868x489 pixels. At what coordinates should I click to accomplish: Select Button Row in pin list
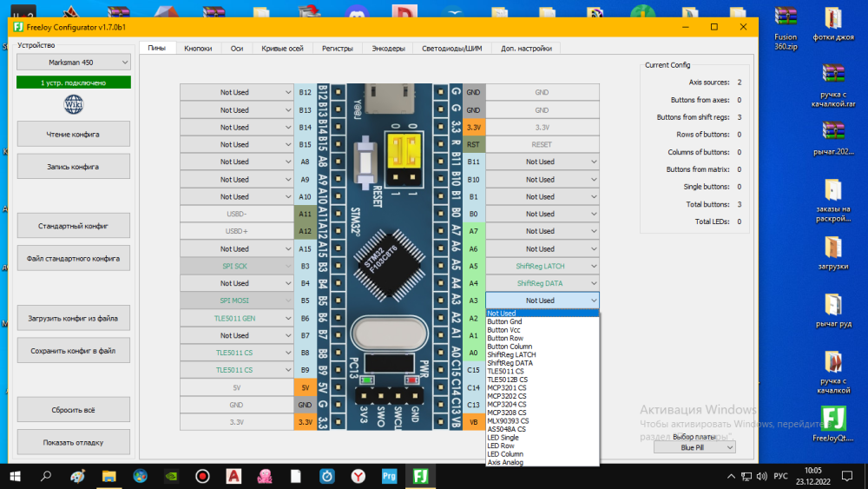[505, 338]
